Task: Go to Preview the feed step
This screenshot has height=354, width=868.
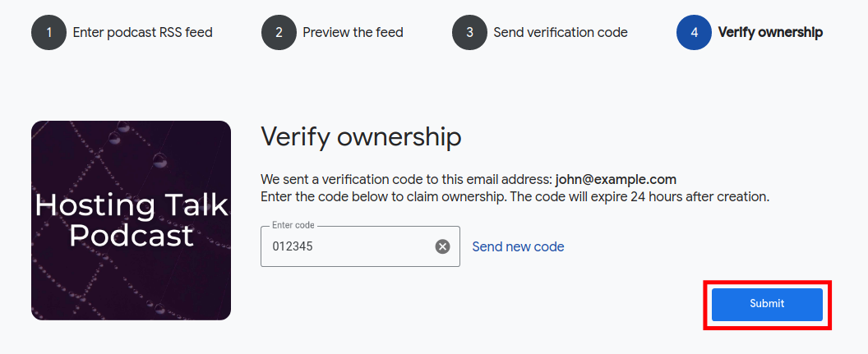Action: click(353, 33)
